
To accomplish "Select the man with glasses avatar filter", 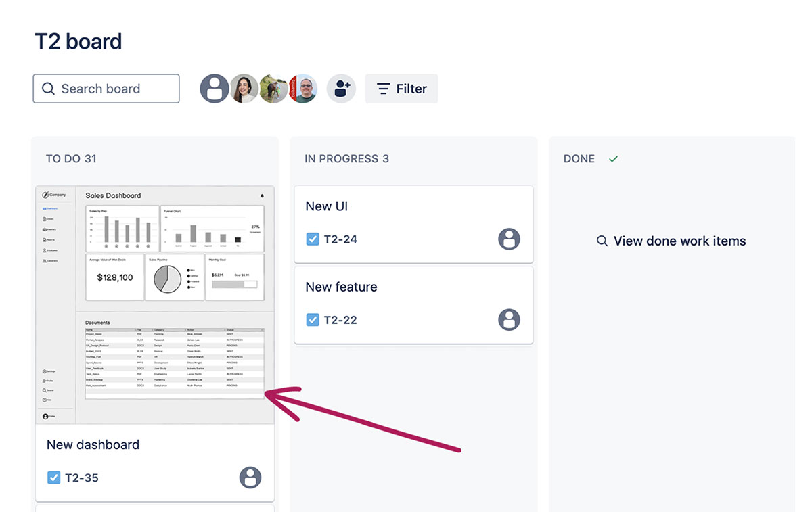I will pos(304,89).
